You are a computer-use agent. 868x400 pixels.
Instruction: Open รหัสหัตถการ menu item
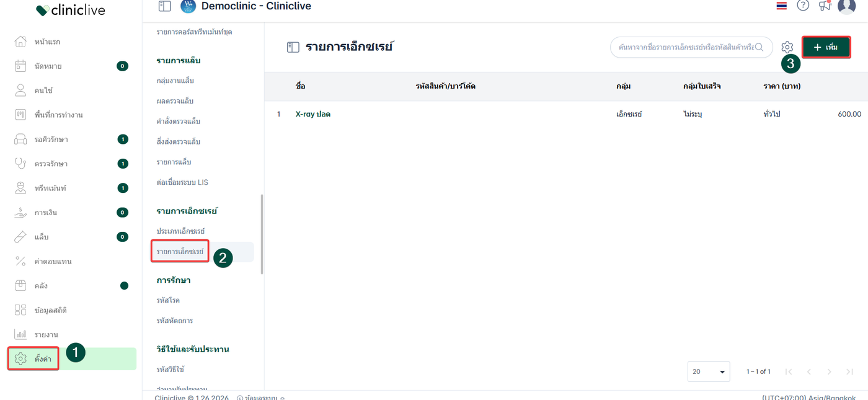click(175, 321)
